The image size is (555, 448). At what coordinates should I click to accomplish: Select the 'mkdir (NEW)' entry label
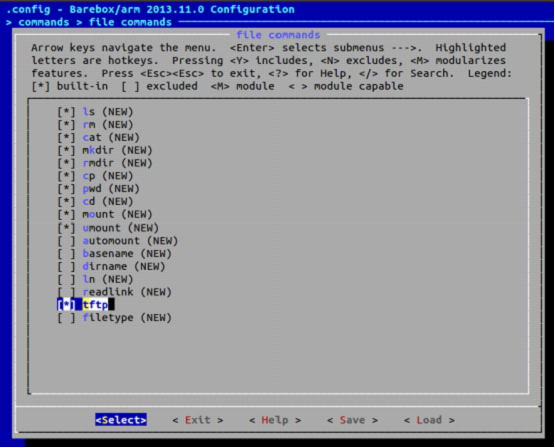coord(117,150)
